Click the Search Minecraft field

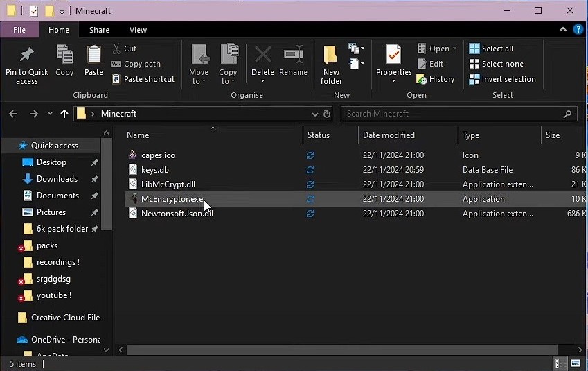458,114
